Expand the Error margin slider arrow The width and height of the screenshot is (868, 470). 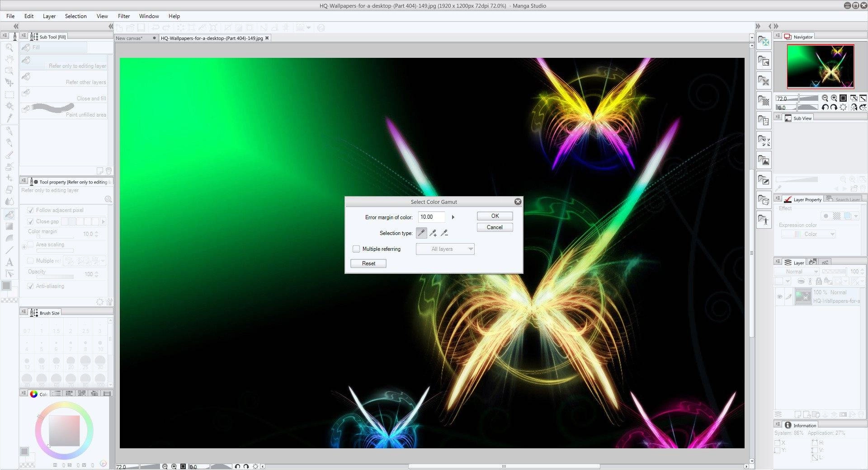pyautogui.click(x=453, y=217)
